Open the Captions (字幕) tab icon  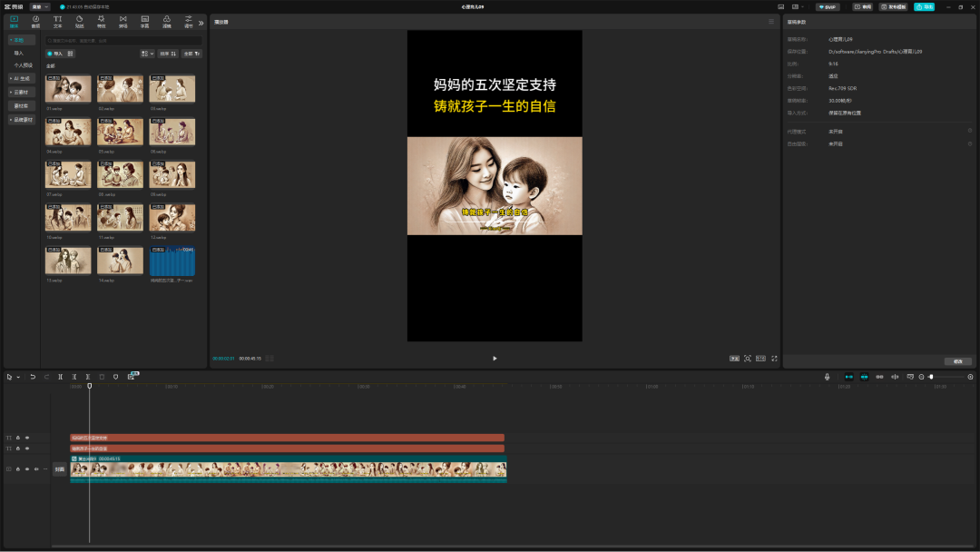[145, 21]
